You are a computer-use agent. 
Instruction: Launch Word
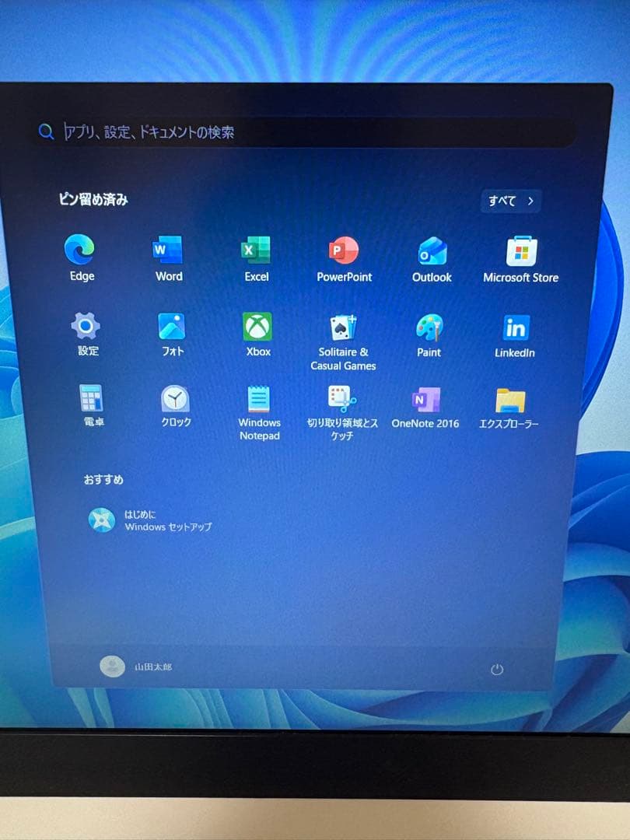tap(167, 250)
